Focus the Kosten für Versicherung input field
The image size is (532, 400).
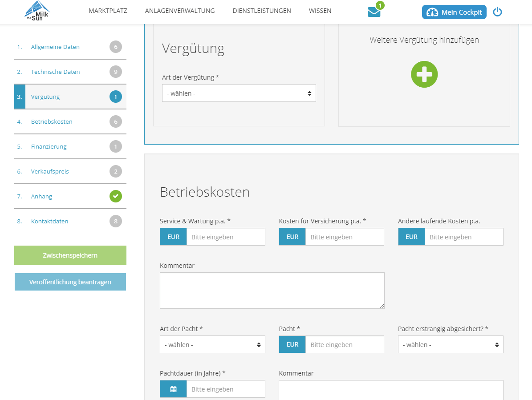tap(344, 237)
